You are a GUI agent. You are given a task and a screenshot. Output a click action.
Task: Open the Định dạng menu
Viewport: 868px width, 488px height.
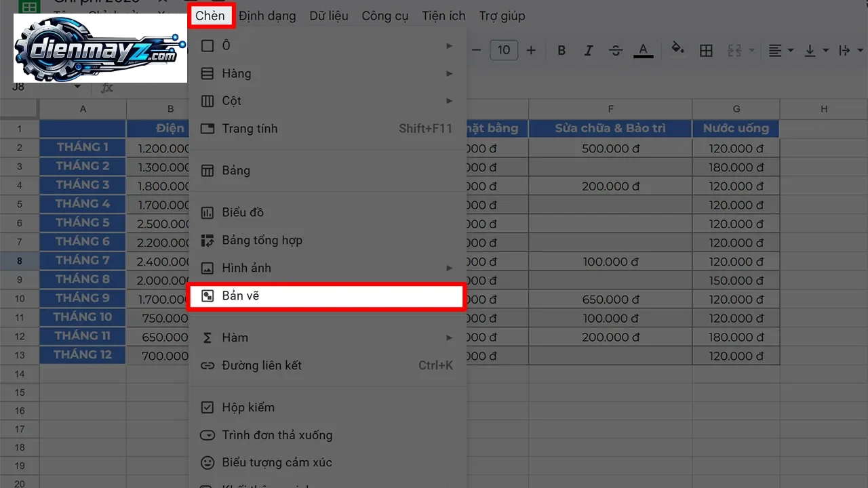tap(267, 16)
